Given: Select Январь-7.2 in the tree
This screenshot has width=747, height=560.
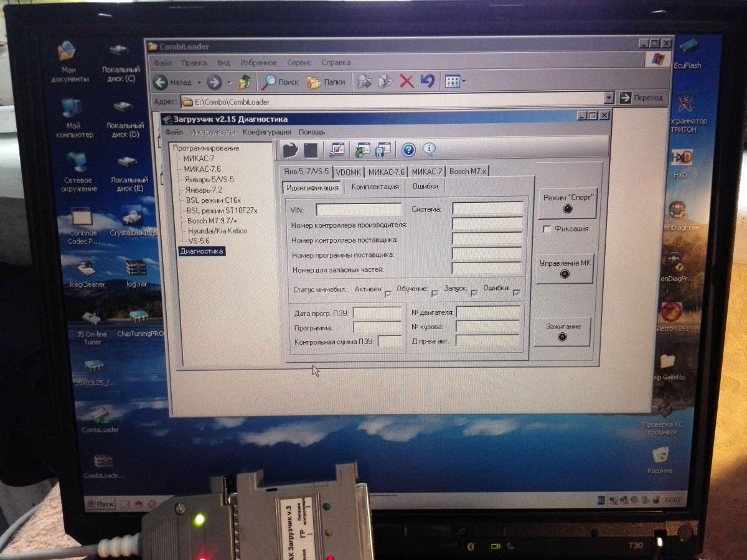Looking at the screenshot, I should [x=203, y=190].
